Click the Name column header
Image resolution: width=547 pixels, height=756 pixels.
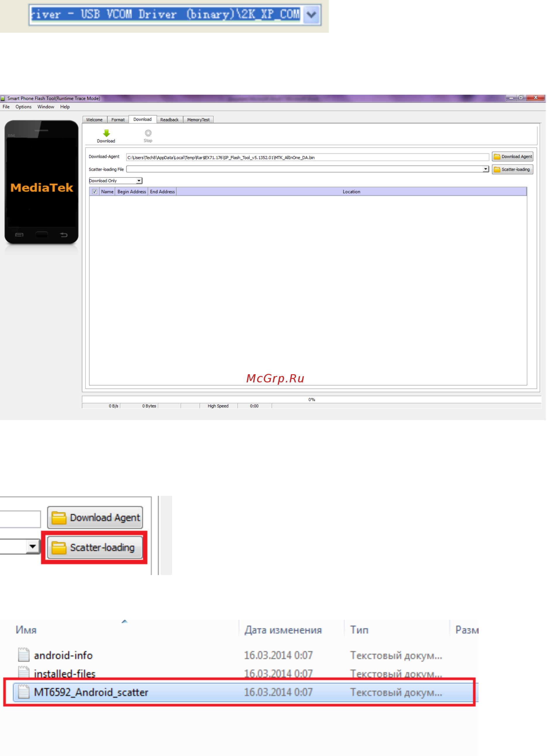[107, 192]
